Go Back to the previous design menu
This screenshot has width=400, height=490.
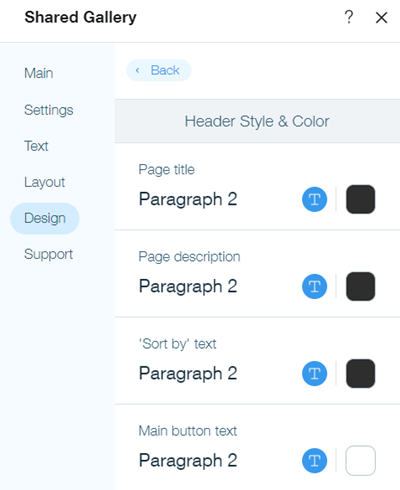159,70
